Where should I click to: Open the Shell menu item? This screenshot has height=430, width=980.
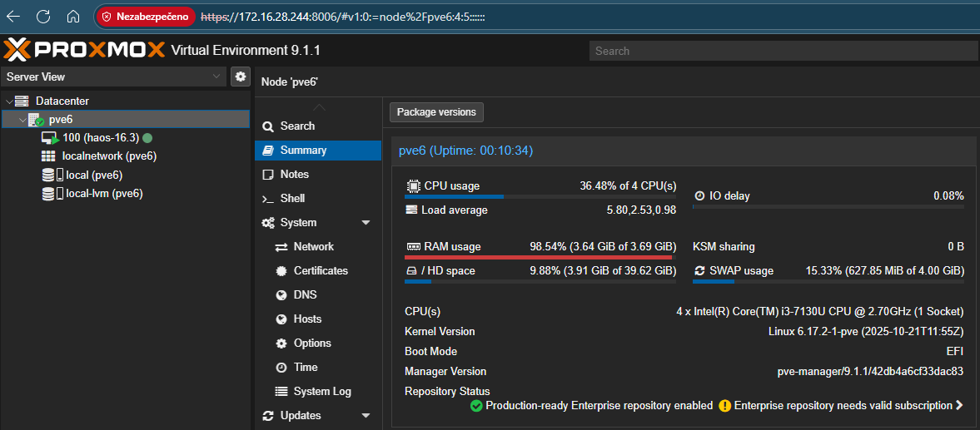tap(292, 199)
